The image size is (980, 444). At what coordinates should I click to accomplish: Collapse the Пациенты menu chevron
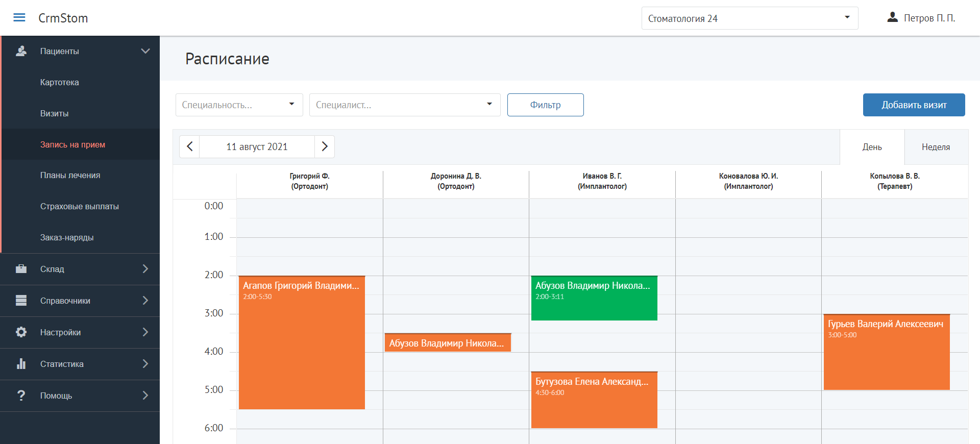145,51
